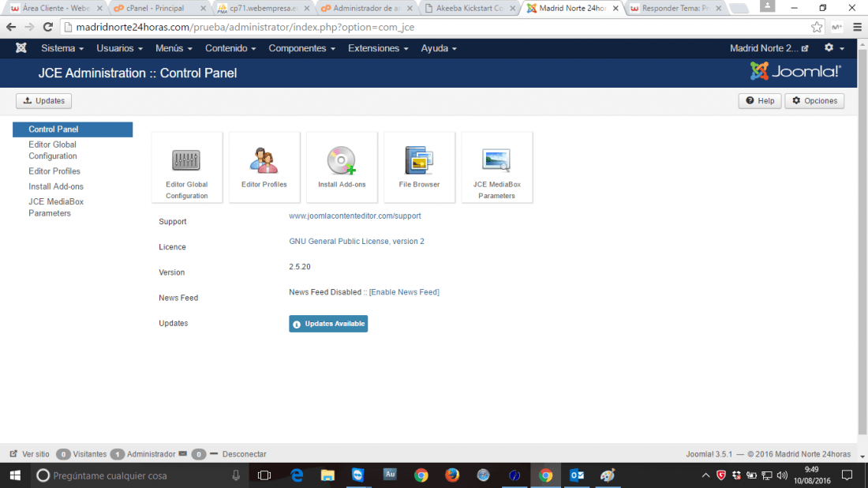The width and height of the screenshot is (868, 488).
Task: Bookmark the page with the star icon
Action: [817, 27]
